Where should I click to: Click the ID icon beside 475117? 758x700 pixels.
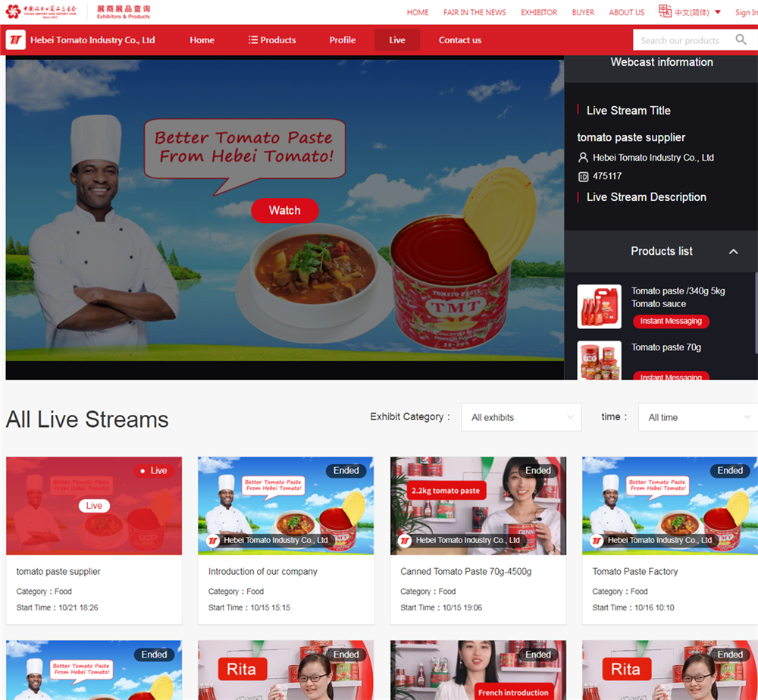point(584,177)
